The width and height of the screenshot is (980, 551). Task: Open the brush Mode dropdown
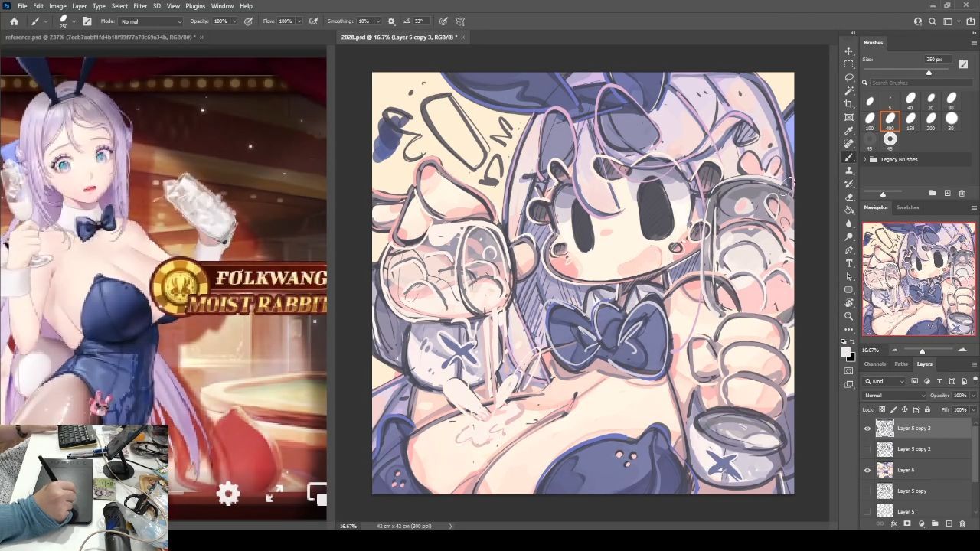151,21
